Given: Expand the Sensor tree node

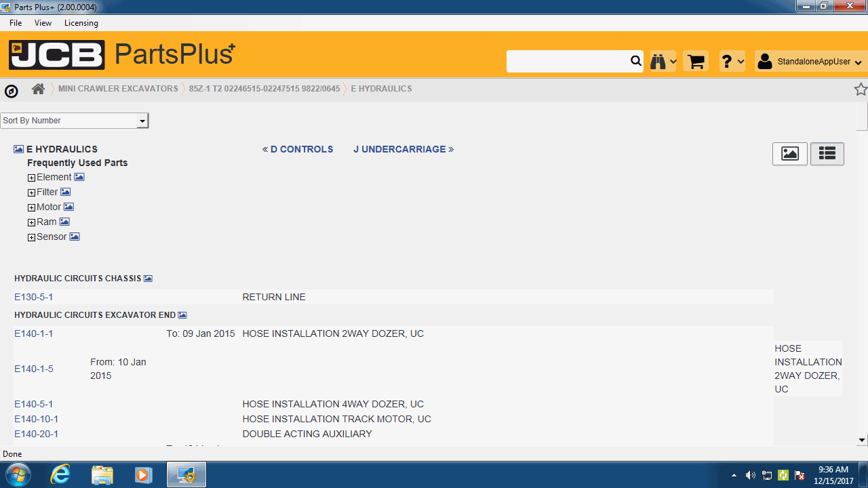Looking at the screenshot, I should click(x=31, y=238).
